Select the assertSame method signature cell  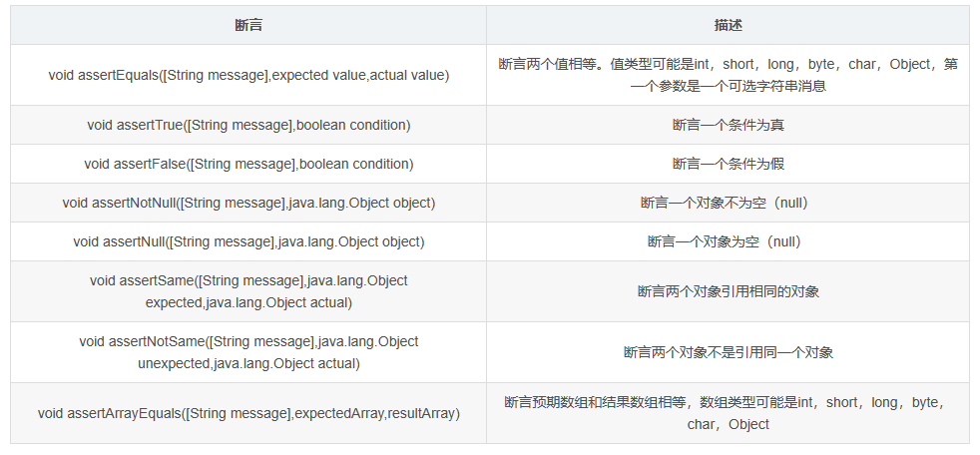(x=248, y=291)
